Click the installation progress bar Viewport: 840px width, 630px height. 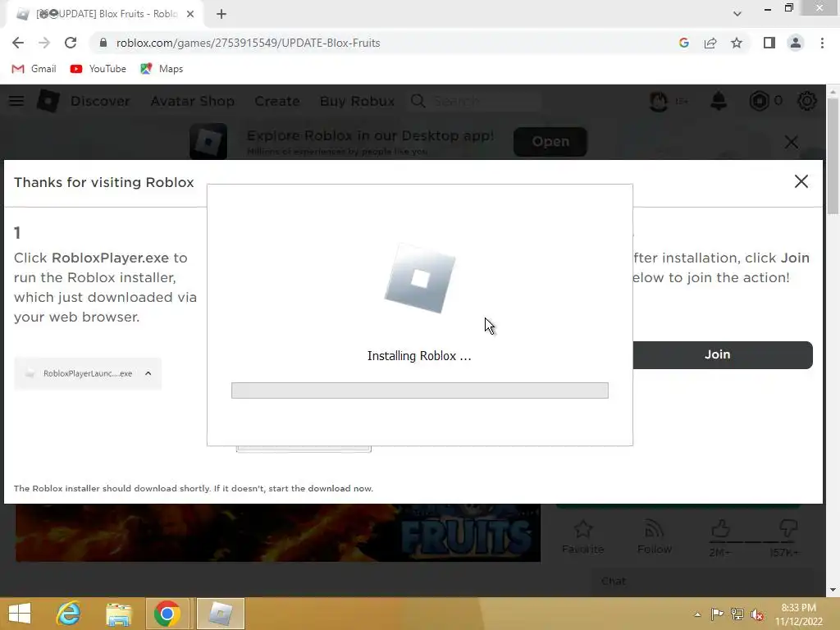419,390
